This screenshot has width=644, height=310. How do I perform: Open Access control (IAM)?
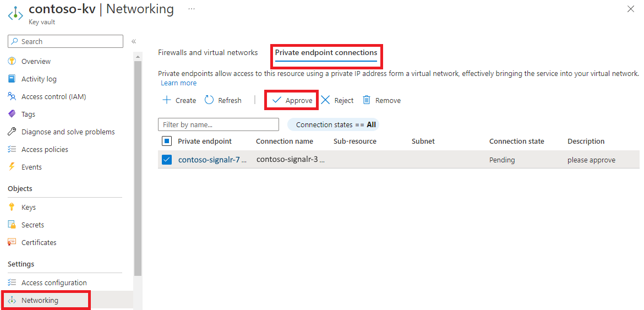pos(53,96)
